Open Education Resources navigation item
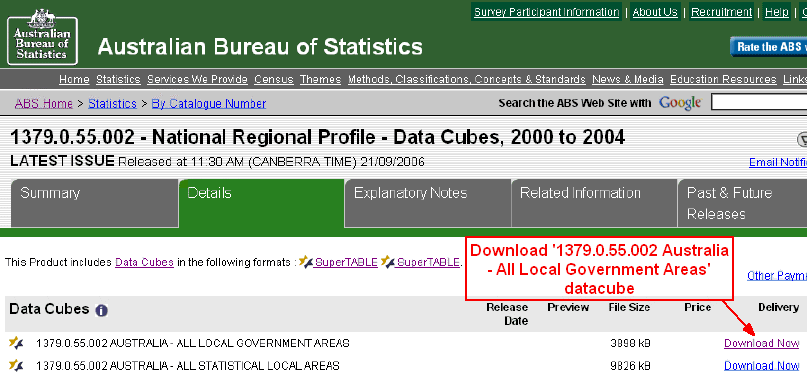This screenshot has width=807, height=380. point(723,79)
